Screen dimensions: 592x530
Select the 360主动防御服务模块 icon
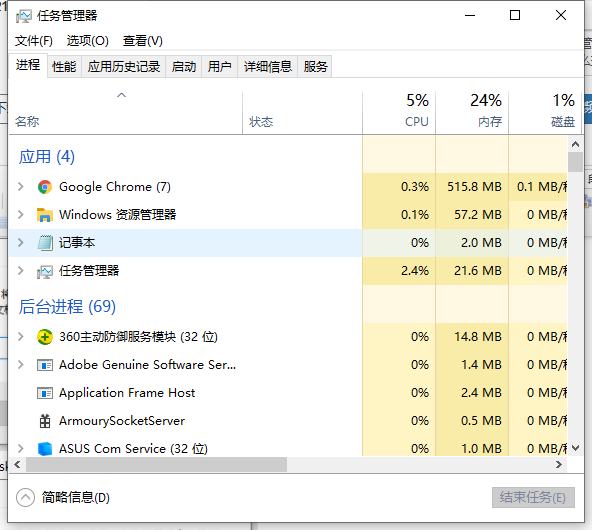click(45, 337)
